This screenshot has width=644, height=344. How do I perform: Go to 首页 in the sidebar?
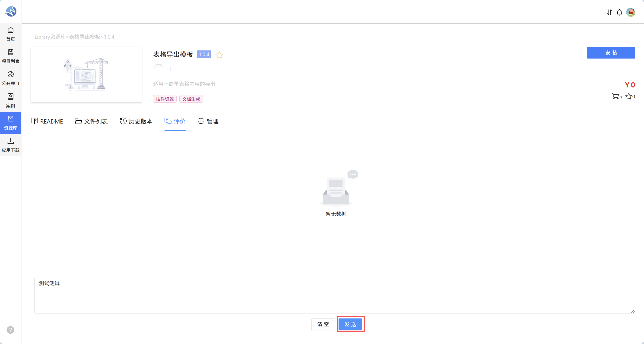tap(10, 34)
